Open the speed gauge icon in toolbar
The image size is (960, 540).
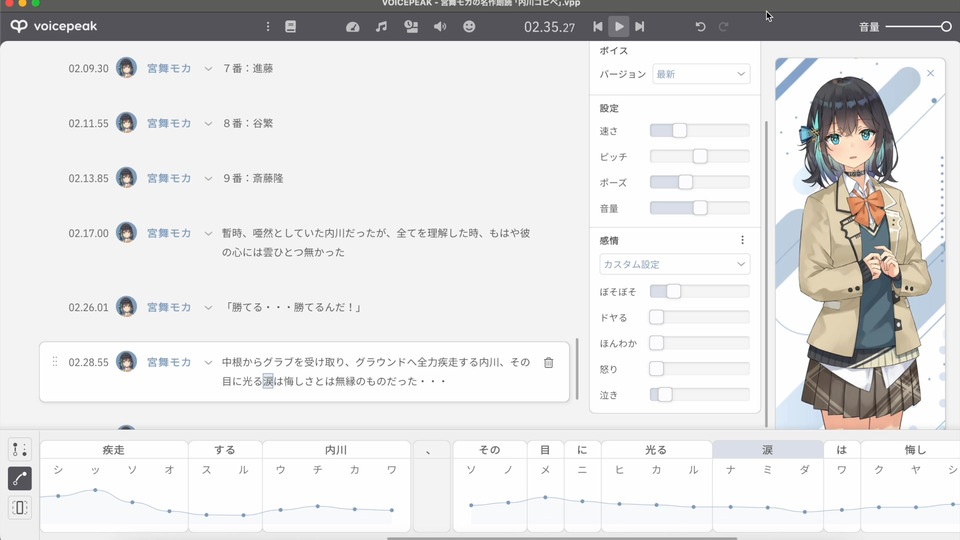coord(353,27)
